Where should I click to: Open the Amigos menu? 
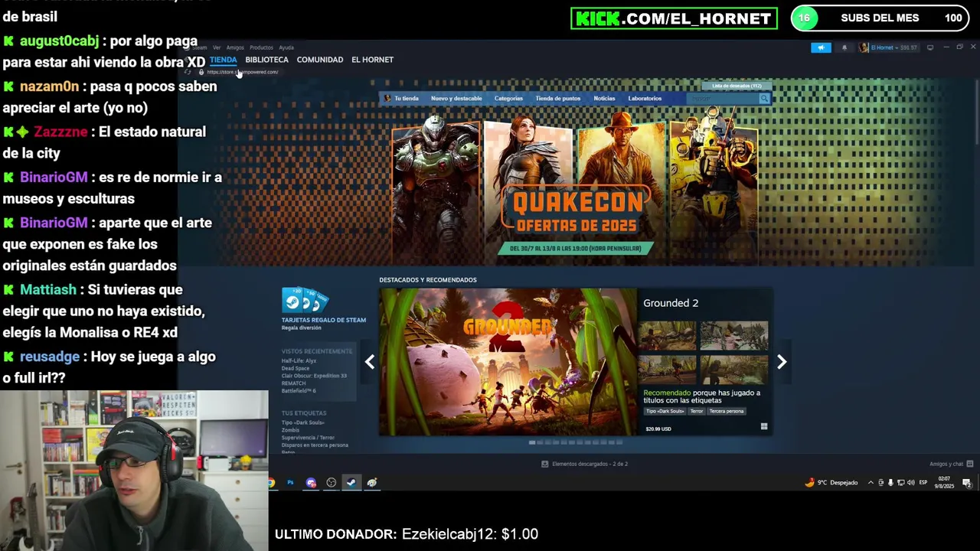pos(235,47)
